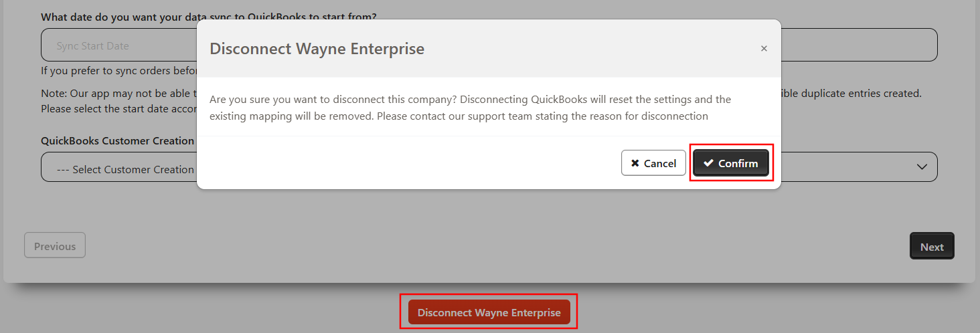Close the dialog using the × icon
980x333 pixels.
(764, 49)
